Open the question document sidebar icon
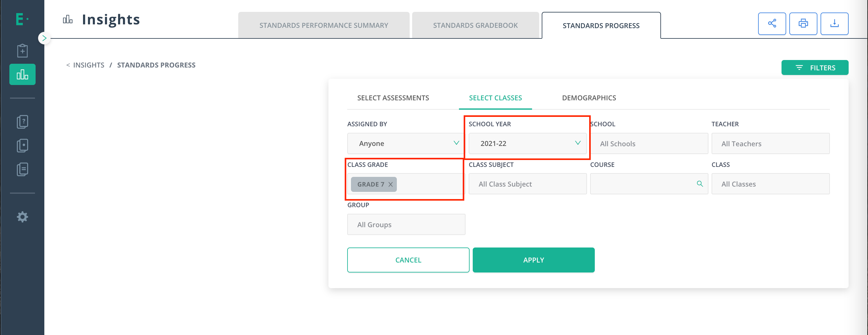868x335 pixels. (x=22, y=122)
